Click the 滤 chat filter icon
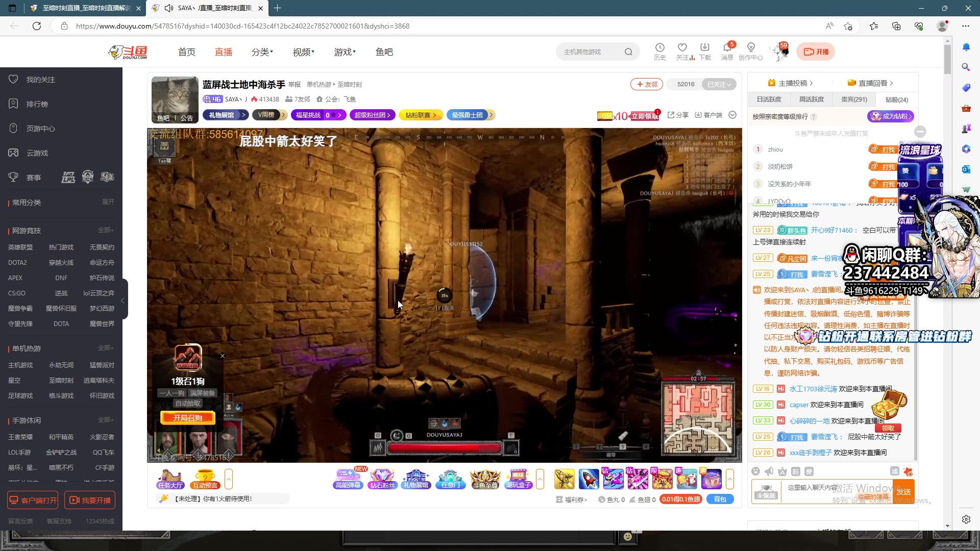This screenshot has height=551, width=980. point(894,471)
